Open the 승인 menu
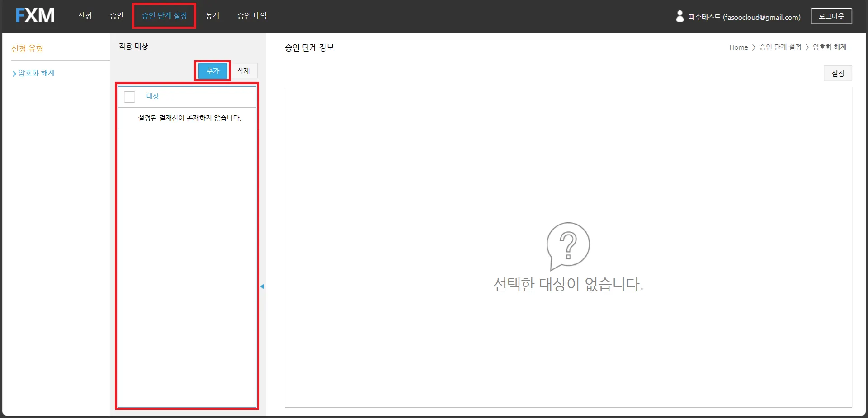The width and height of the screenshot is (868, 418). point(116,16)
